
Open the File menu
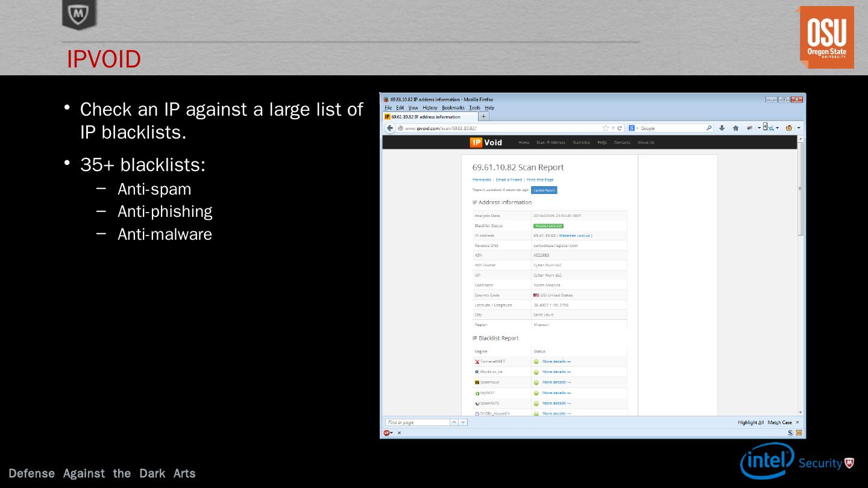[388, 108]
